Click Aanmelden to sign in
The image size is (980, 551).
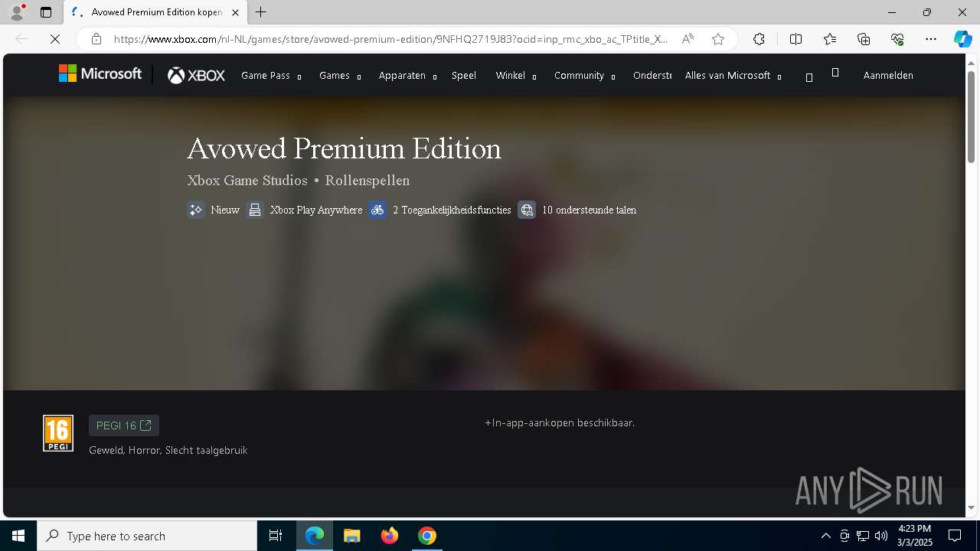click(888, 75)
